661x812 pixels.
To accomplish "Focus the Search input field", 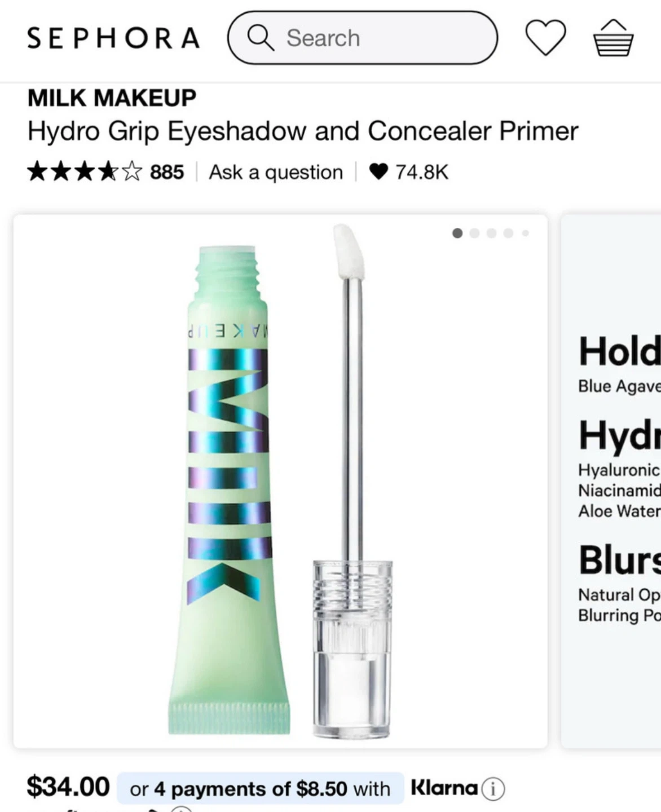I will [x=363, y=38].
